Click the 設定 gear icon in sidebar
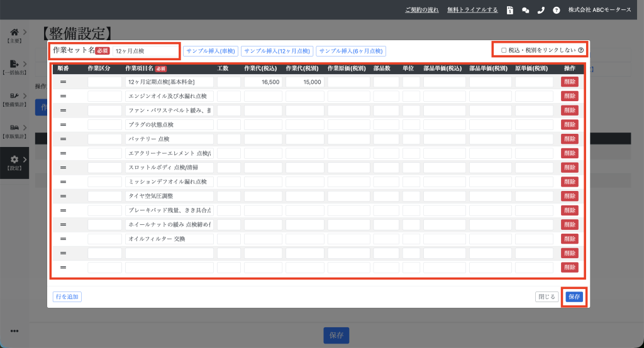Image resolution: width=644 pixels, height=348 pixels. pos(14,160)
